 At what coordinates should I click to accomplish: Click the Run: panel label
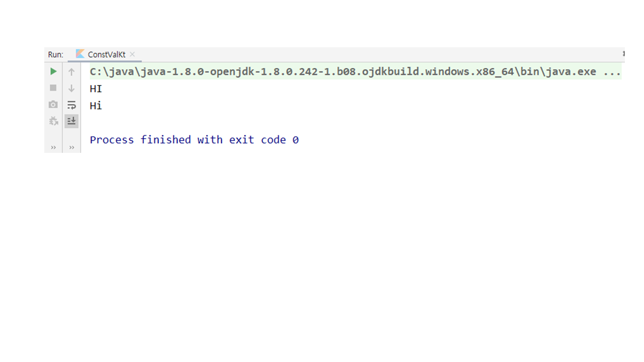point(55,54)
